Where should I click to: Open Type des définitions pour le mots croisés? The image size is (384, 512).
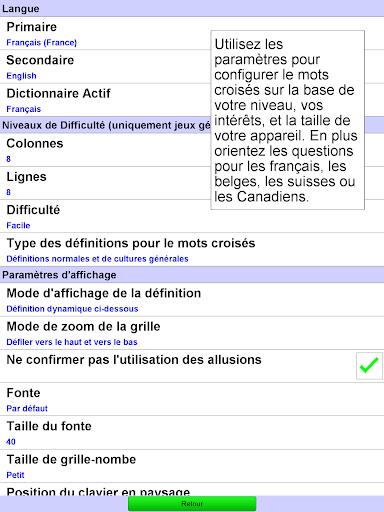coord(192,250)
